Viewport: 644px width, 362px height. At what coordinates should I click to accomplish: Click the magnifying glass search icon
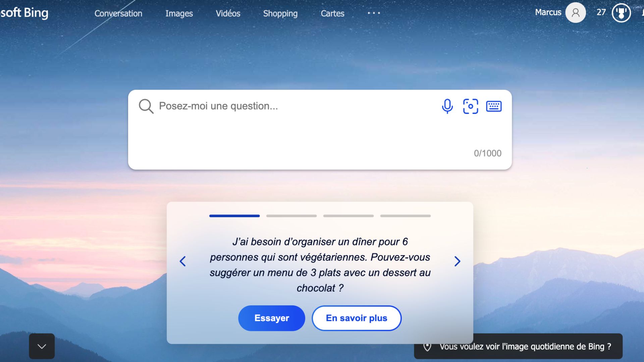tap(146, 106)
